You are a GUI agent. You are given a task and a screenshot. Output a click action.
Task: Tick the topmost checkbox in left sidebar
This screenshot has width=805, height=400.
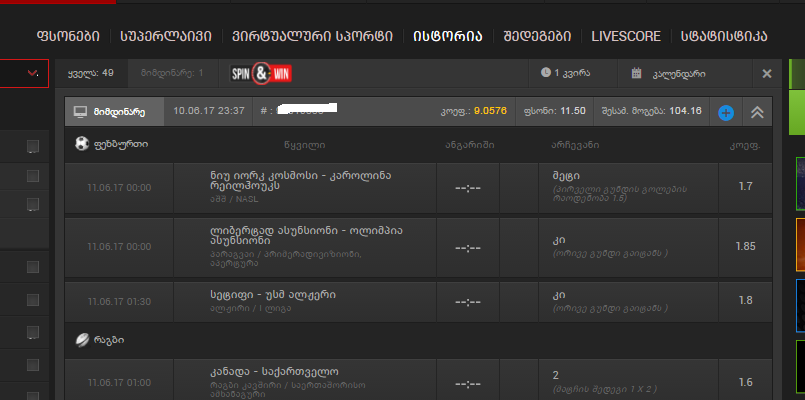pyautogui.click(x=33, y=147)
